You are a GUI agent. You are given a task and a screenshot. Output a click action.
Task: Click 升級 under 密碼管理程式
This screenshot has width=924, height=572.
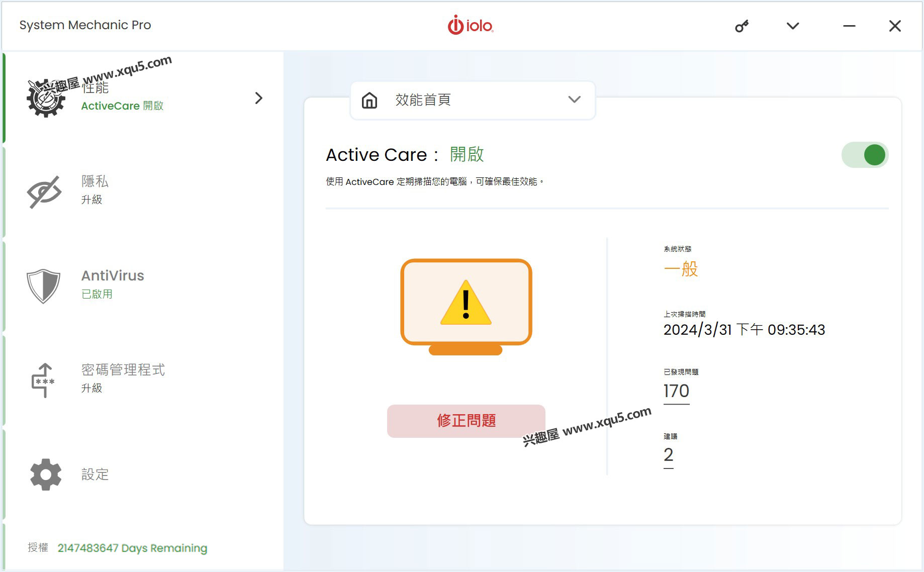tap(91, 388)
